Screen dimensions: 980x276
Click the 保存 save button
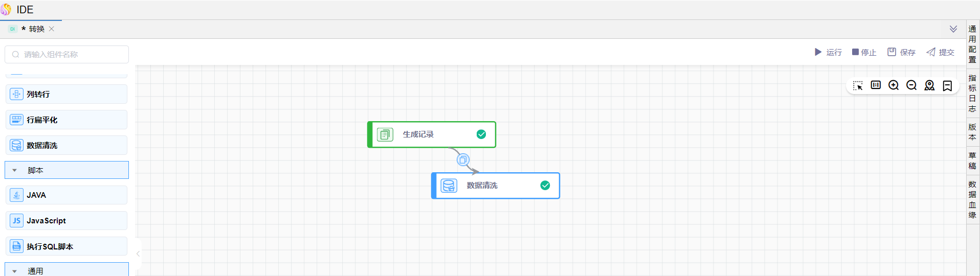[901, 52]
